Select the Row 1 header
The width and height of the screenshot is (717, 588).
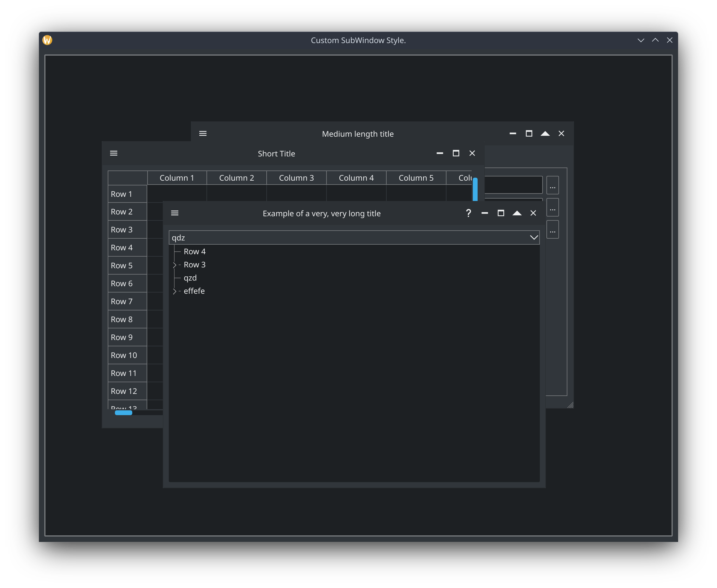coord(127,194)
